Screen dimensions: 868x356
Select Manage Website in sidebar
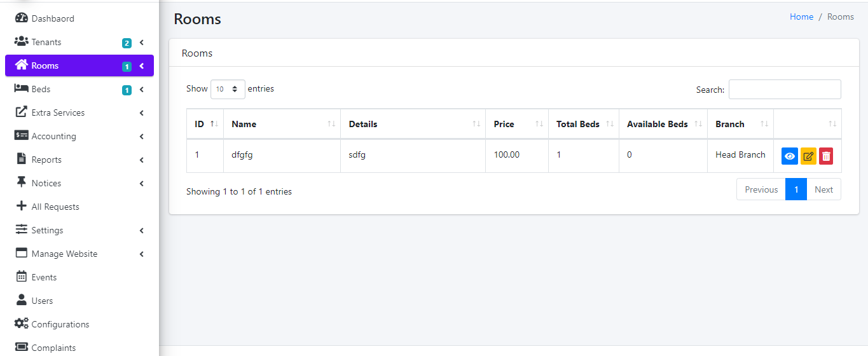click(64, 254)
